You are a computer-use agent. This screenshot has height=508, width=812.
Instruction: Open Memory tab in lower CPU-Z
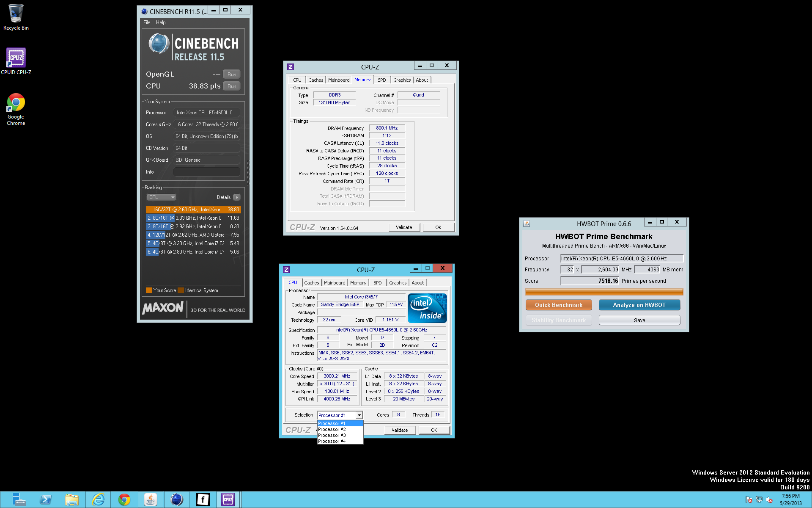(358, 283)
